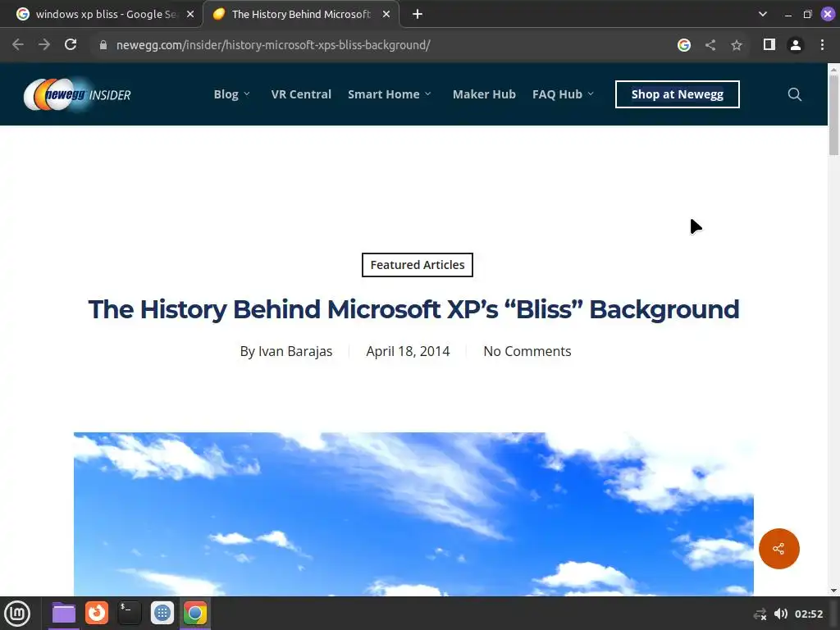Viewport: 840px width, 630px height.
Task: Click the browser back arrow
Action: pyautogui.click(x=18, y=45)
